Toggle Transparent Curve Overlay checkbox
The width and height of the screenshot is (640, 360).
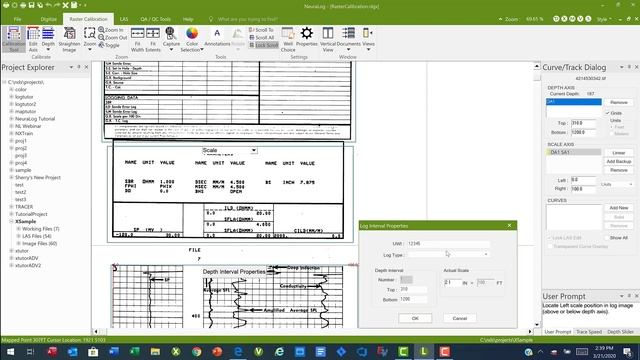pos(550,246)
